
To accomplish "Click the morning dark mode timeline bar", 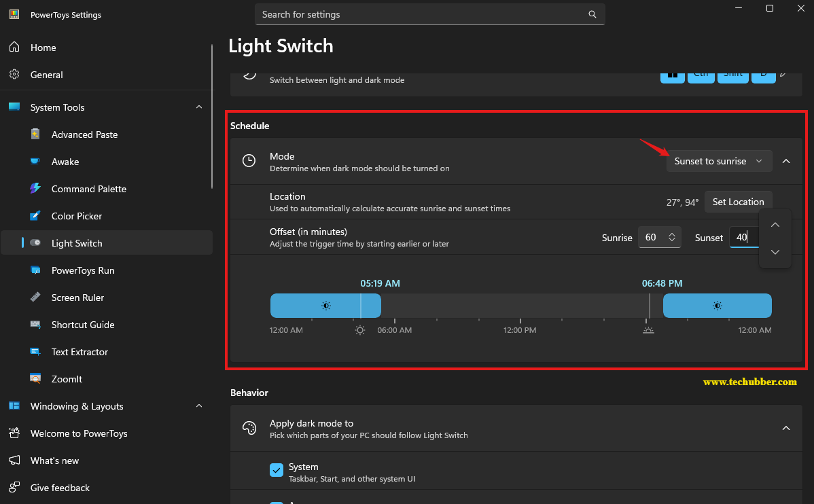I will [x=325, y=306].
